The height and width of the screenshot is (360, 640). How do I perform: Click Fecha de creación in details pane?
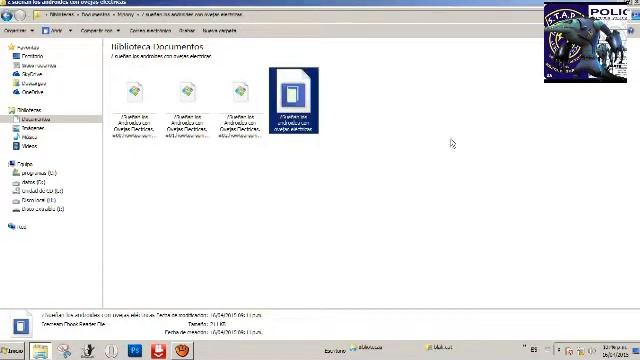tap(213, 332)
